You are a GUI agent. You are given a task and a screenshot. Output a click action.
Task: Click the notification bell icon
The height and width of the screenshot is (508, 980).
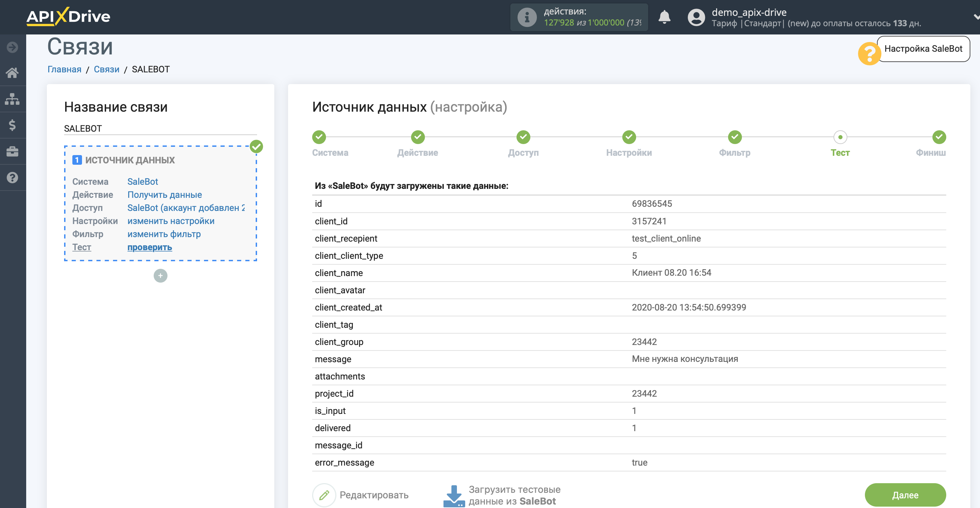click(x=664, y=17)
